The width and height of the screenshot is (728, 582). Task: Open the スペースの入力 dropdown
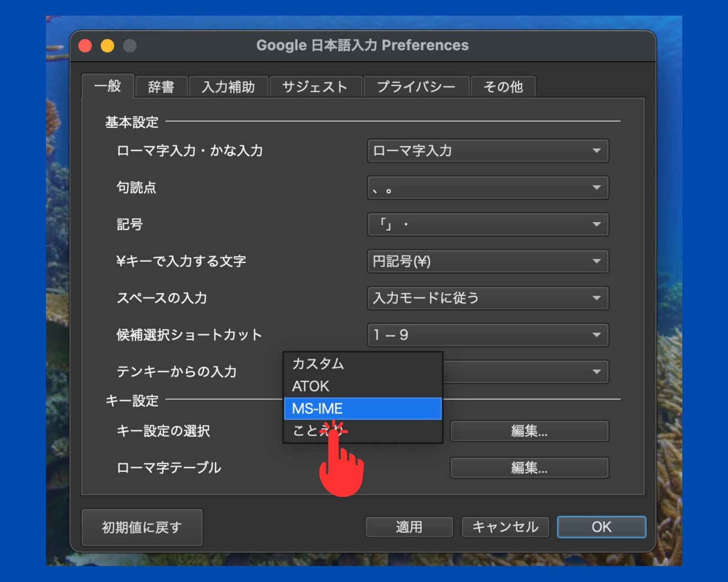click(x=488, y=298)
